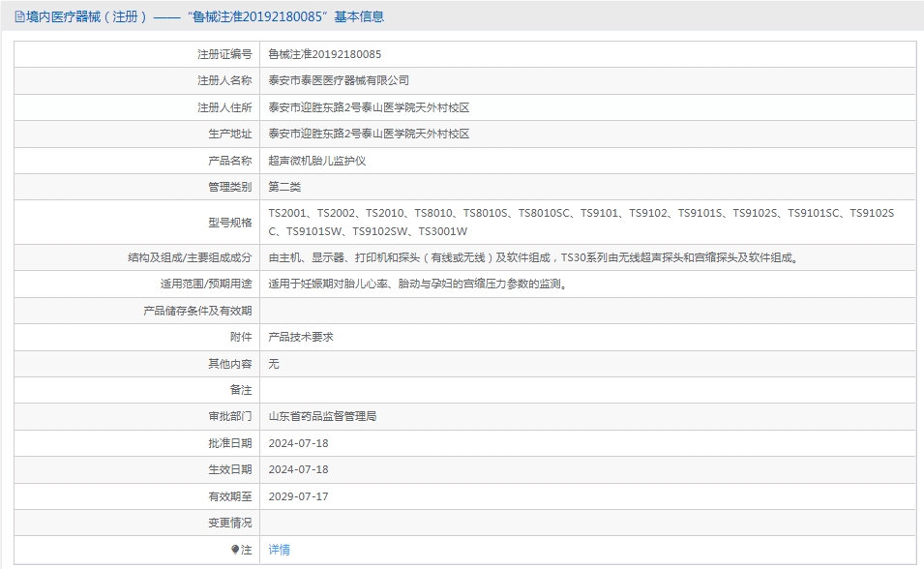This screenshot has height=569, width=924.
Task: Click the 批准日期 label
Action: pos(230,443)
